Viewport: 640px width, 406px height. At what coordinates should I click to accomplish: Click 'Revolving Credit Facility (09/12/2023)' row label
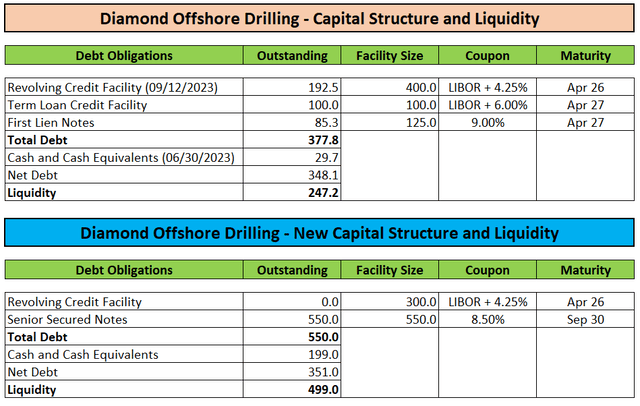(113, 87)
